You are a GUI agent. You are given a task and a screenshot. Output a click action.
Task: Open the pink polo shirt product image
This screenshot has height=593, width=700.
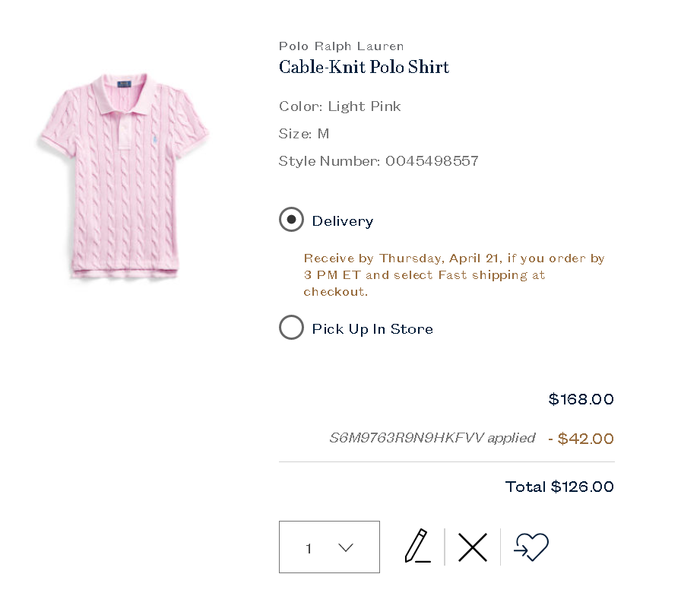click(x=124, y=178)
